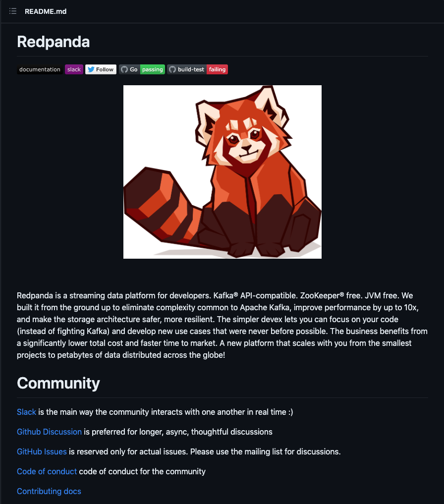This screenshot has width=444, height=504.
Task: Open the README table of contents icon
Action: tap(13, 11)
